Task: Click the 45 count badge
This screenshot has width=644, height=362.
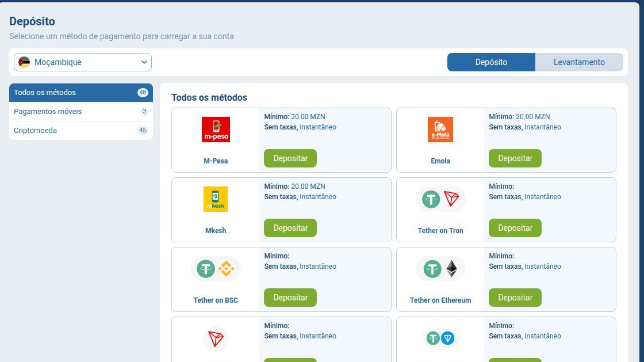Action: click(143, 130)
